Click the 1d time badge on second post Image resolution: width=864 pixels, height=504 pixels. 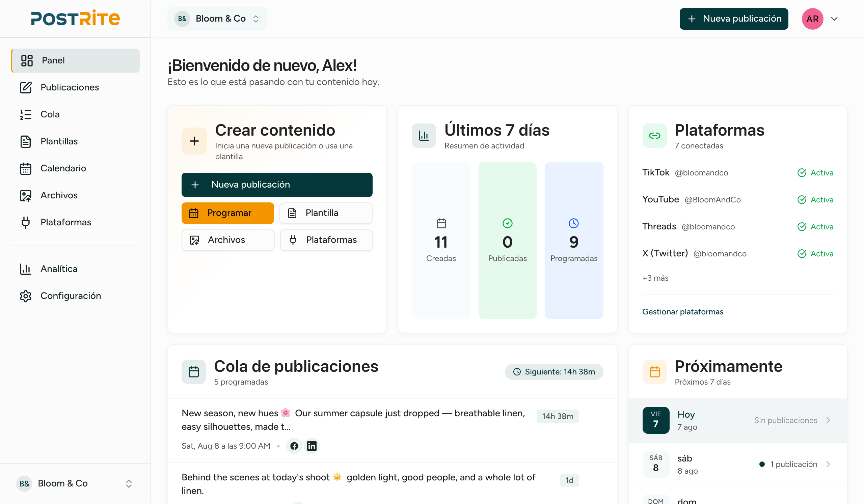[x=569, y=480]
